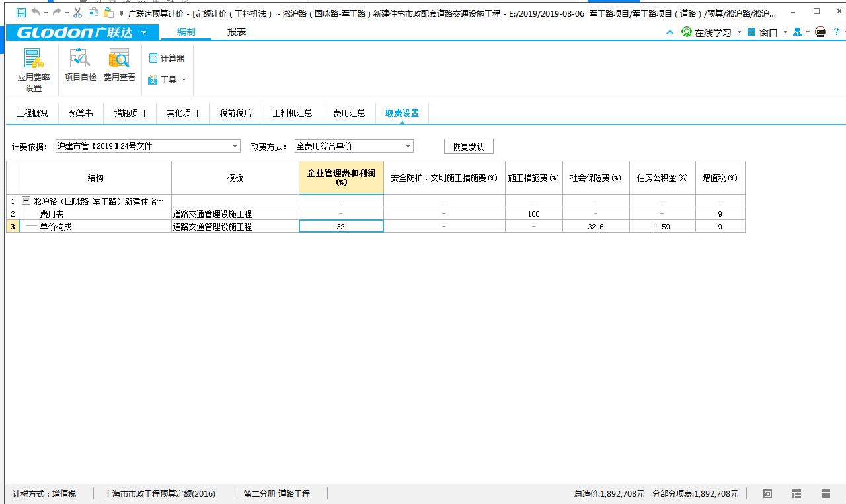The height and width of the screenshot is (504, 846).
Task: Open the robot assistant icon
Action: (x=820, y=32)
